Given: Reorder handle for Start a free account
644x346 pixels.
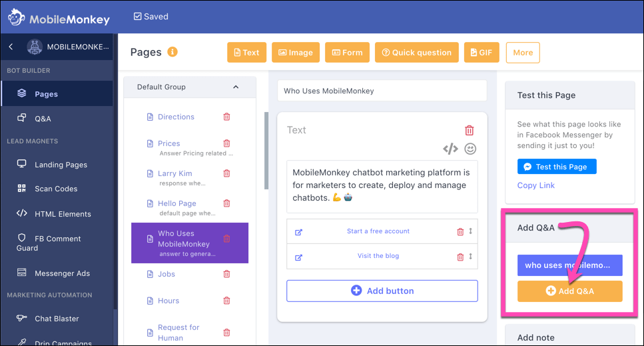Looking at the screenshot, I should 471,231.
